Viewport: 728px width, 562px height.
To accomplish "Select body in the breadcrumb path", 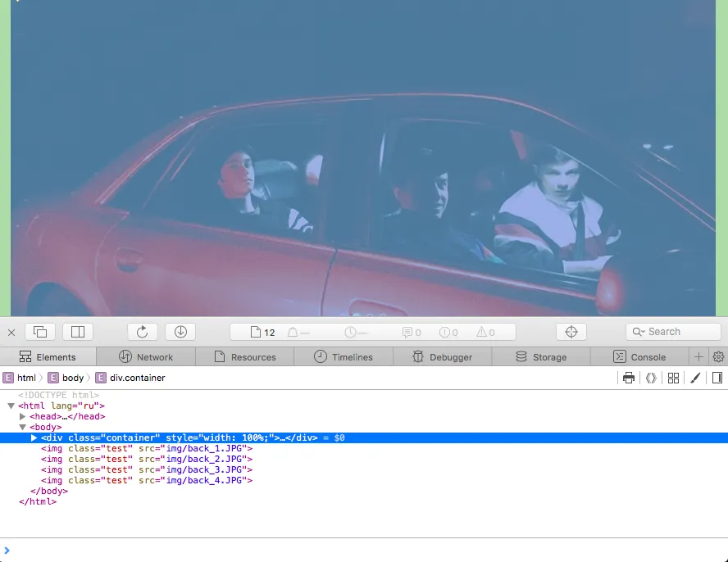I will [66, 378].
